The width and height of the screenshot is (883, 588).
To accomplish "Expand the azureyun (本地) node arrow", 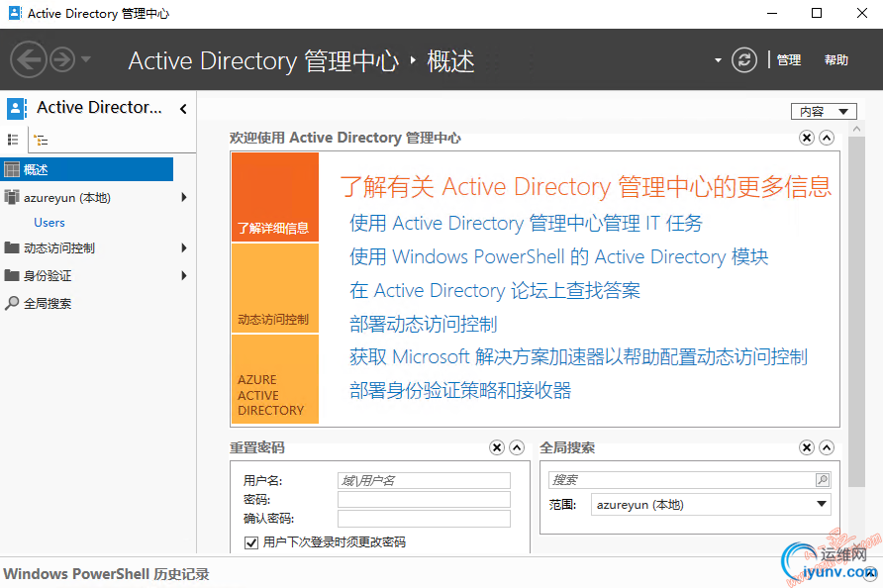I will tap(184, 198).
